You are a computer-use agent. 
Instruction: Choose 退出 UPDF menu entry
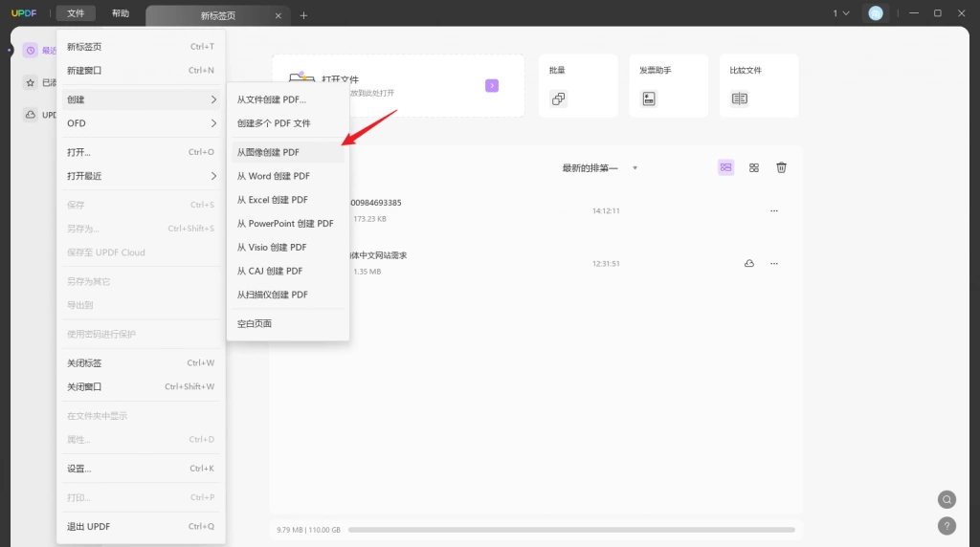tap(141, 527)
